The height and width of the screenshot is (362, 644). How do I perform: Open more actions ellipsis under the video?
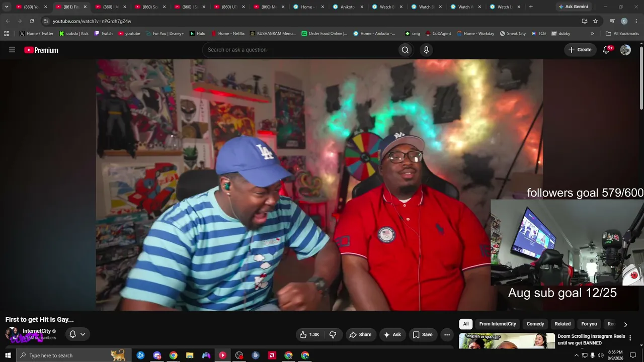pos(447,334)
